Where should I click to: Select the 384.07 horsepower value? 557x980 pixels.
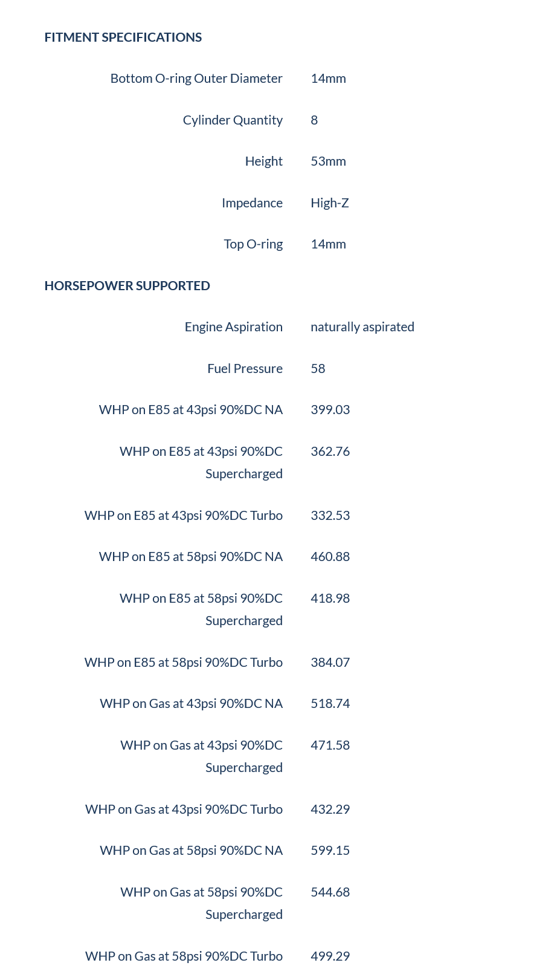click(330, 663)
